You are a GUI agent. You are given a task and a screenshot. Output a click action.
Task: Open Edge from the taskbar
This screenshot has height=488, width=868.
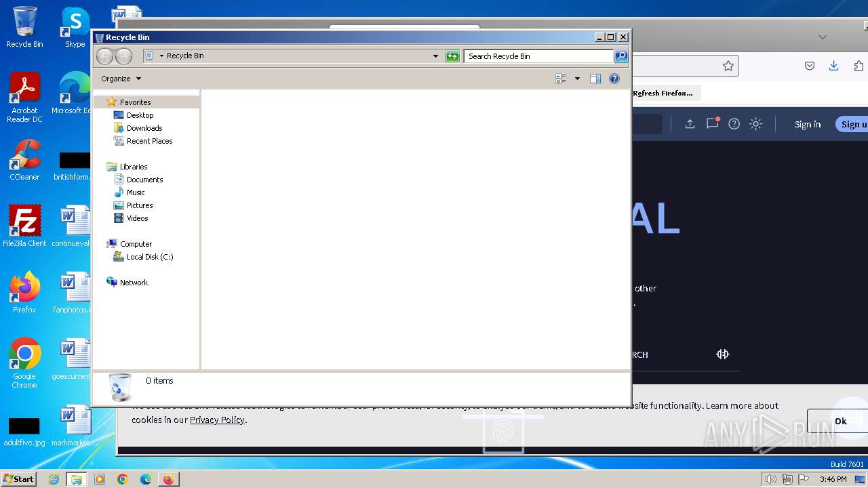click(x=146, y=479)
